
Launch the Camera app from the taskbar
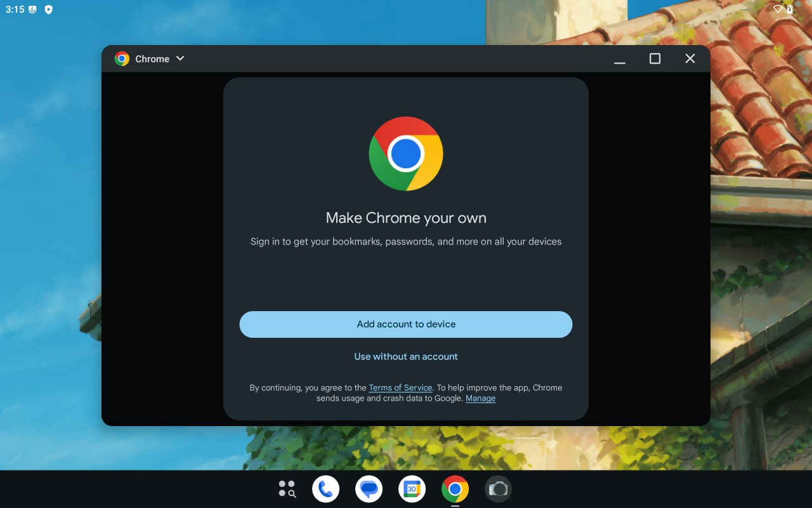tap(498, 489)
